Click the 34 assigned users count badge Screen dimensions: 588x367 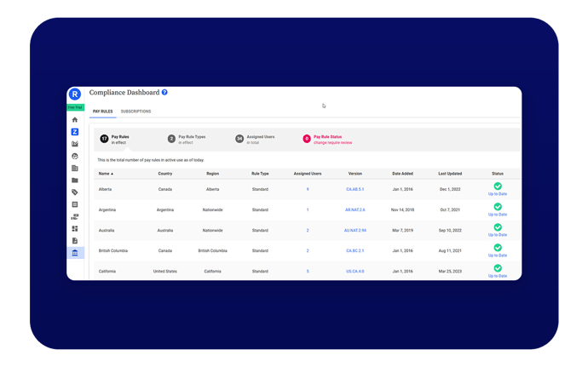click(239, 139)
